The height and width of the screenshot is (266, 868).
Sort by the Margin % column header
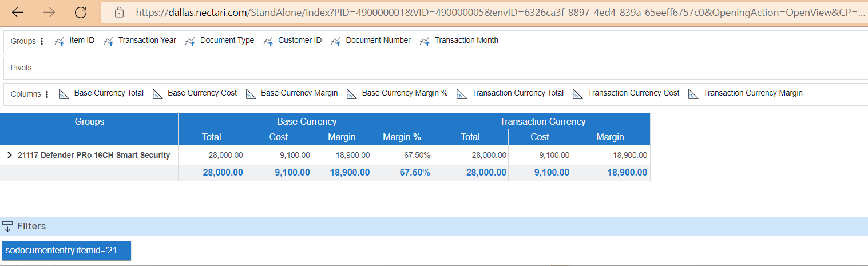pyautogui.click(x=402, y=137)
